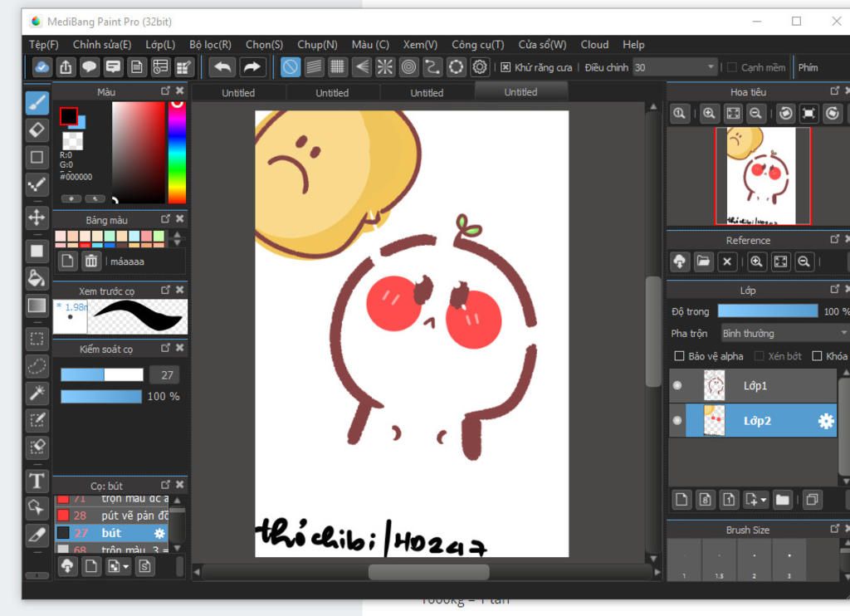This screenshot has height=616, width=850.
Task: Enable parallel snap guide
Action: click(314, 67)
